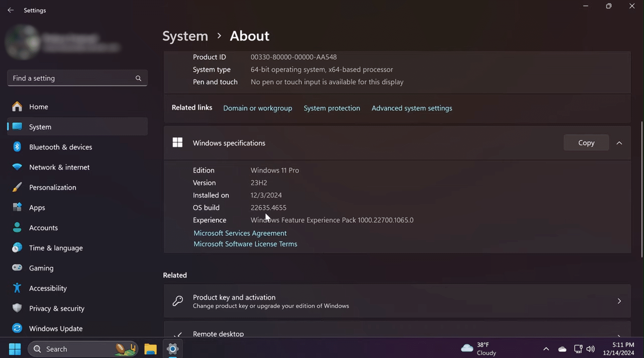Screen dimensions: 644x358
Task: Open Gaming settings page
Action: pyautogui.click(x=77, y=268)
